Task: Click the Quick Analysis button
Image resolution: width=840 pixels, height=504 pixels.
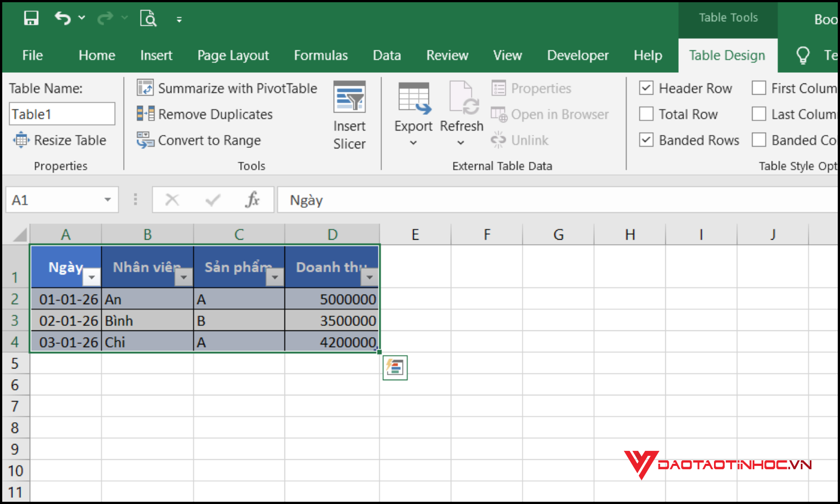Action: [395, 367]
